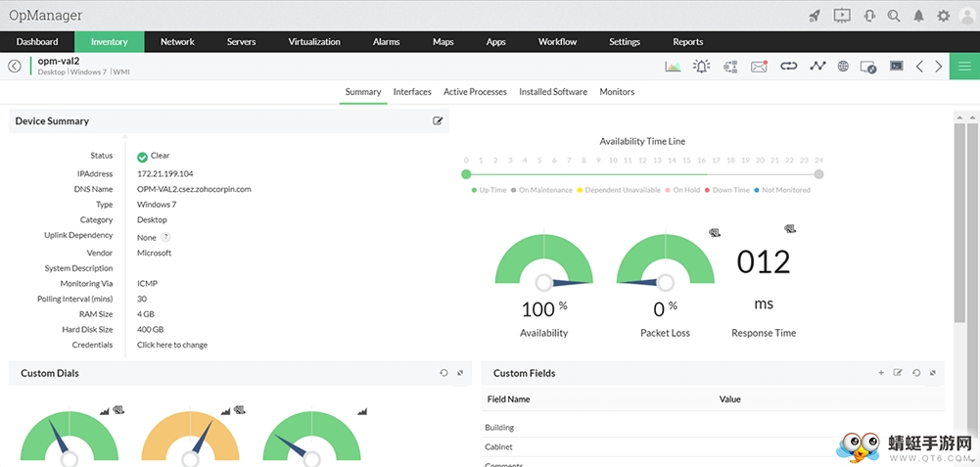
Task: Open the terminal console icon
Action: pyautogui.click(x=897, y=66)
